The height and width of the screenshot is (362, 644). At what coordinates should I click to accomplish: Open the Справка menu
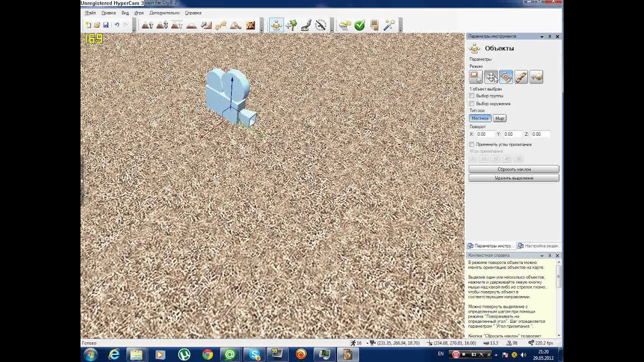193,13
